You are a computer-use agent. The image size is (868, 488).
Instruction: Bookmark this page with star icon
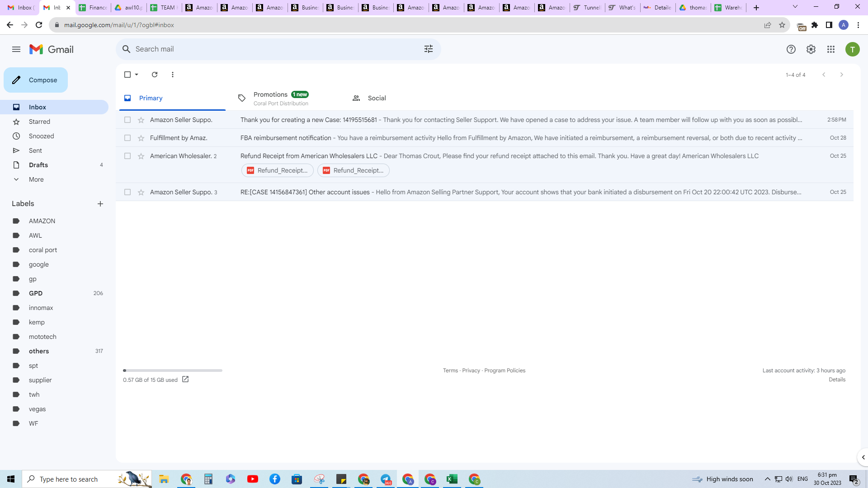click(782, 25)
